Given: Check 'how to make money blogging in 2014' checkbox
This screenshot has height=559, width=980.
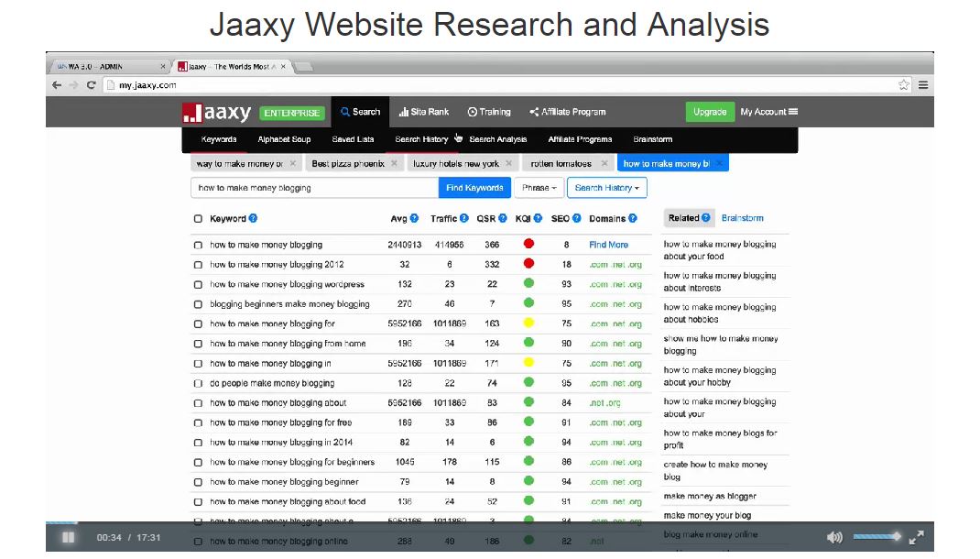Looking at the screenshot, I should point(198,443).
